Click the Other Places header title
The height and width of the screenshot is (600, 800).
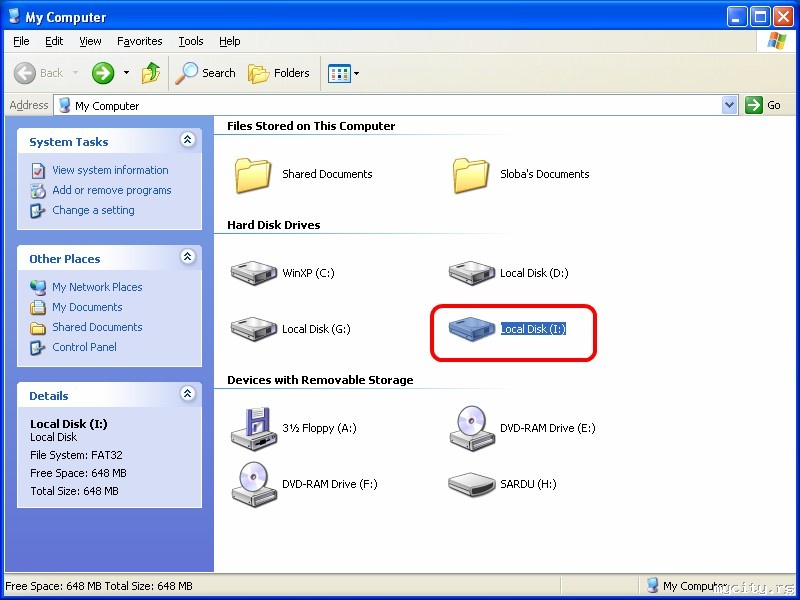coord(65,259)
